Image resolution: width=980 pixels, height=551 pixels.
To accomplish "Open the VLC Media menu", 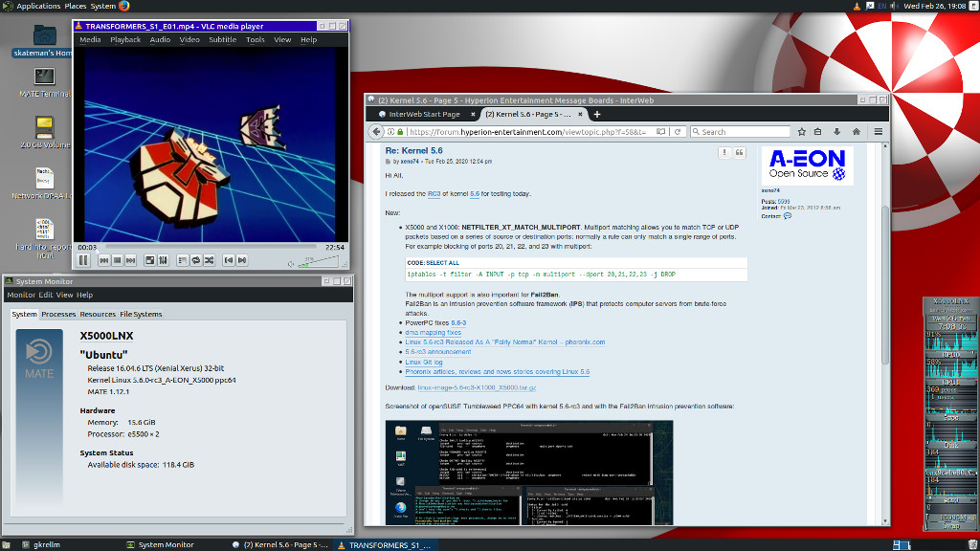I will [90, 39].
